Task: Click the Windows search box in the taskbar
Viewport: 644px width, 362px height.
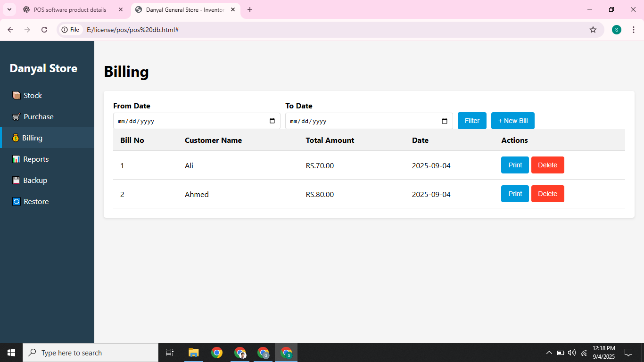Action: (90, 353)
